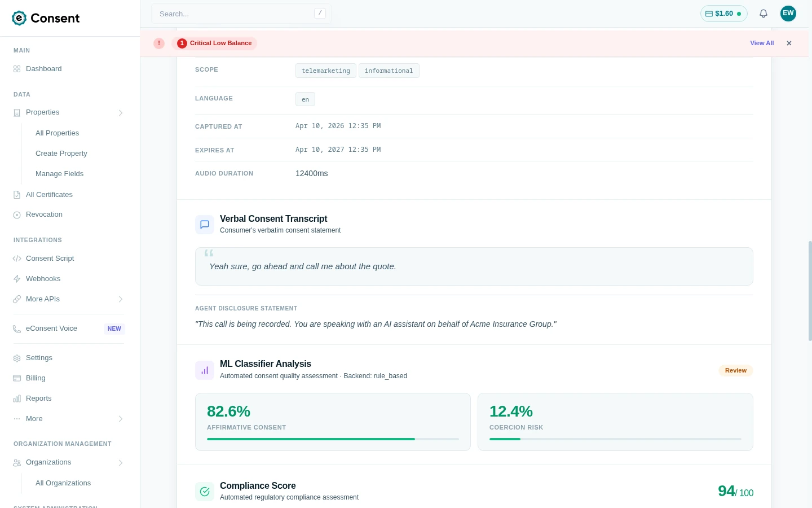This screenshot has height=508, width=812.
Task: Click the All Certificates document icon
Action: 17,195
